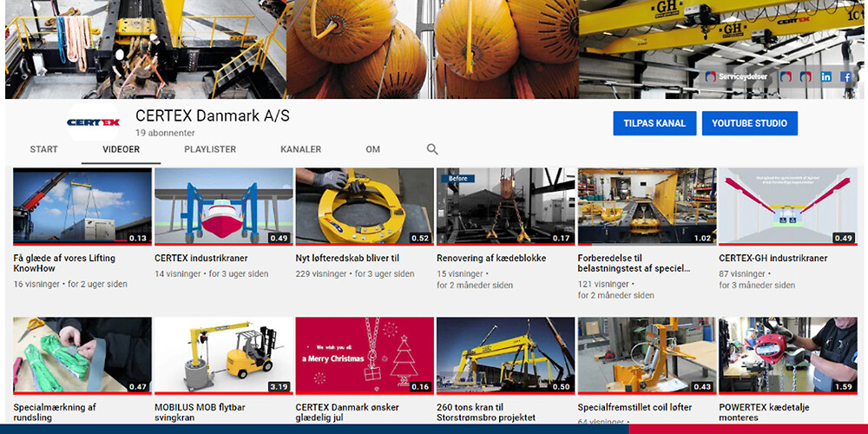Click the 3.19 duration badge

tap(279, 387)
